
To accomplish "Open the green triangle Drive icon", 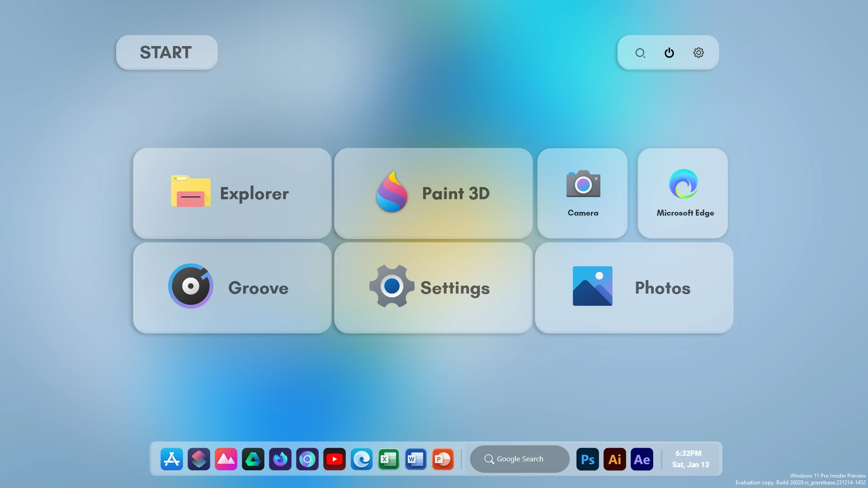I will pyautogui.click(x=253, y=459).
